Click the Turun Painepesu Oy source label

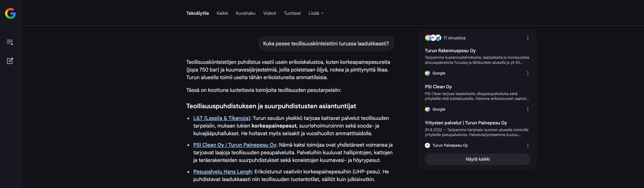(450, 145)
